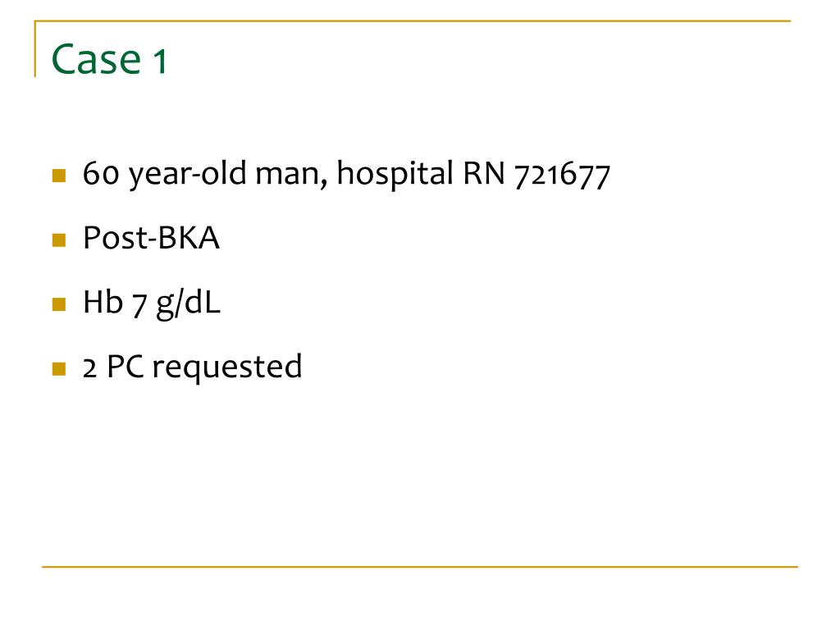
Task: Click the word 'requested' in last bullet
Action: (227, 368)
